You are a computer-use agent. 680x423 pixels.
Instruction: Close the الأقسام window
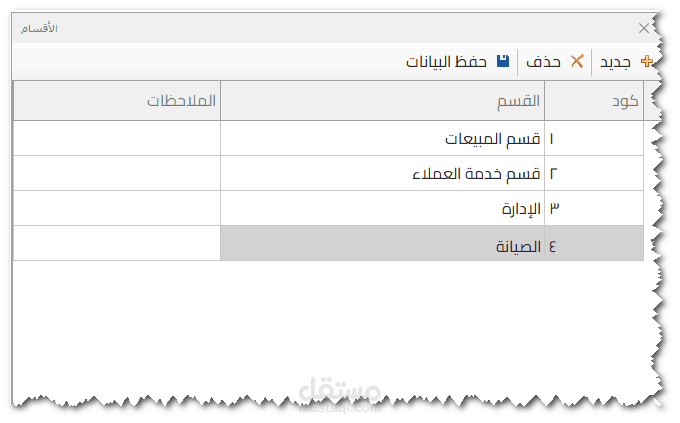point(643,29)
